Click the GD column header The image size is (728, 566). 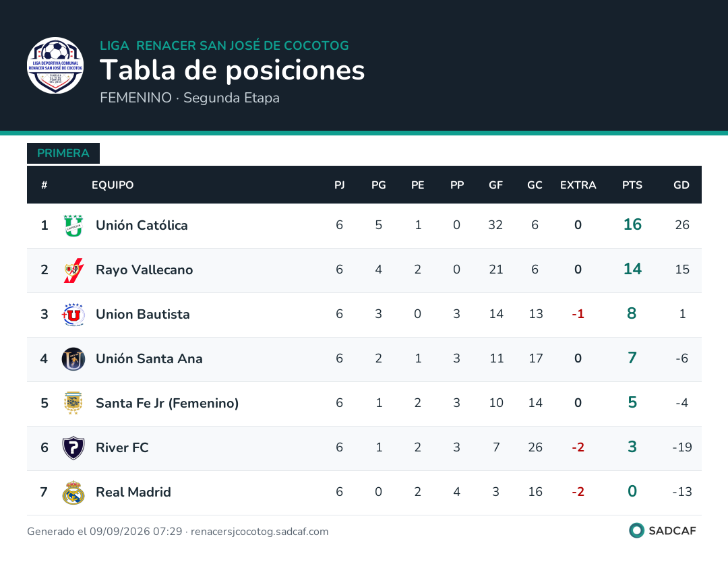(681, 185)
